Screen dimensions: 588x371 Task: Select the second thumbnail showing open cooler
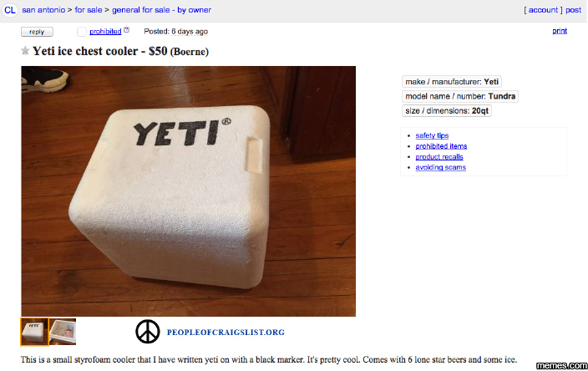[x=63, y=332]
